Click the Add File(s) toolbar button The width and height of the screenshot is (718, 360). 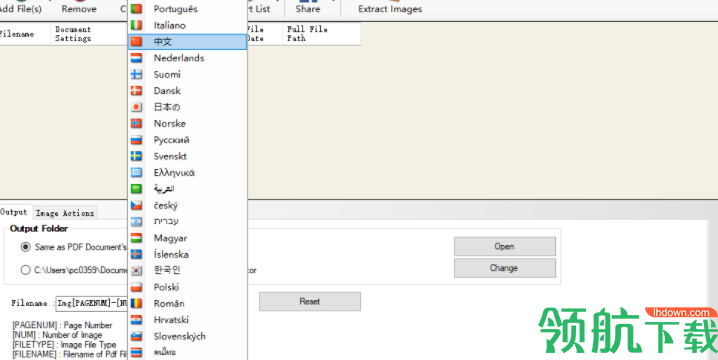point(20,8)
